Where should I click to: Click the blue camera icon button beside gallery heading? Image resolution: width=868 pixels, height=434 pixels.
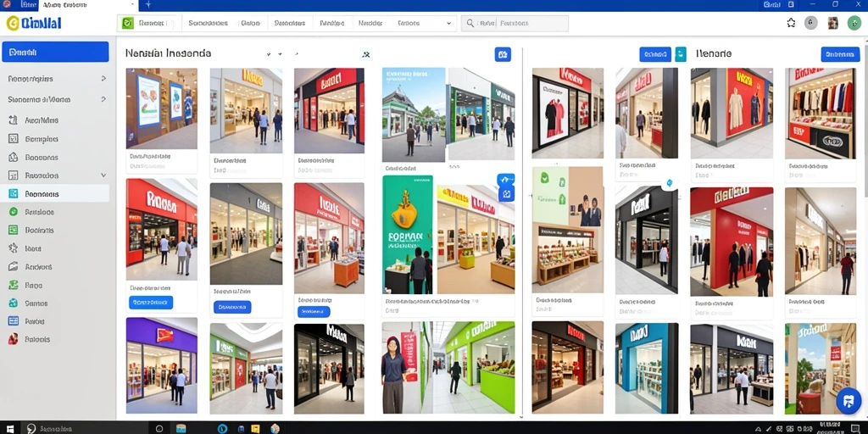(503, 54)
